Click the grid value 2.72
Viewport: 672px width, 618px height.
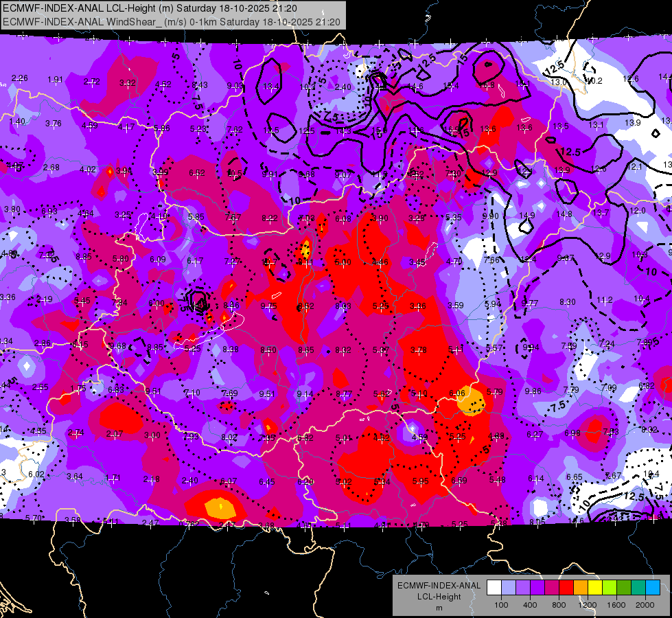(92, 81)
